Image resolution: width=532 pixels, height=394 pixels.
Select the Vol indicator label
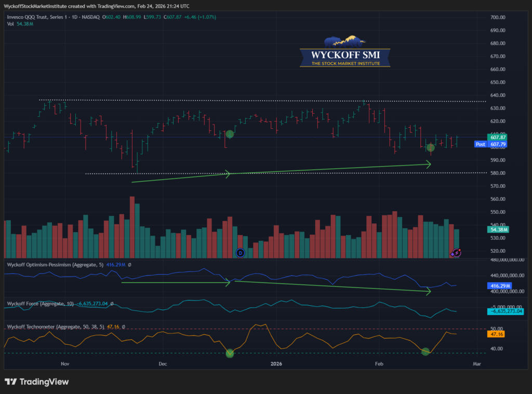[x=11, y=24]
